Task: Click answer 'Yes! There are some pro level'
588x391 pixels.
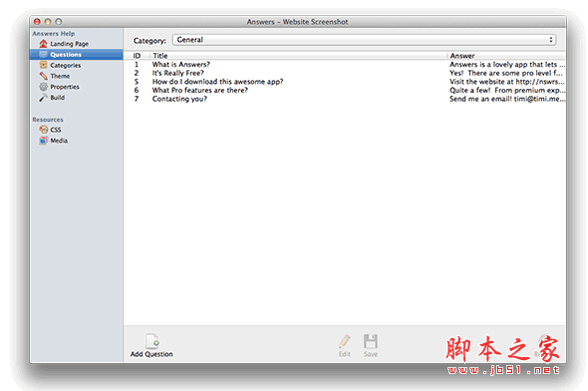Action: 506,73
